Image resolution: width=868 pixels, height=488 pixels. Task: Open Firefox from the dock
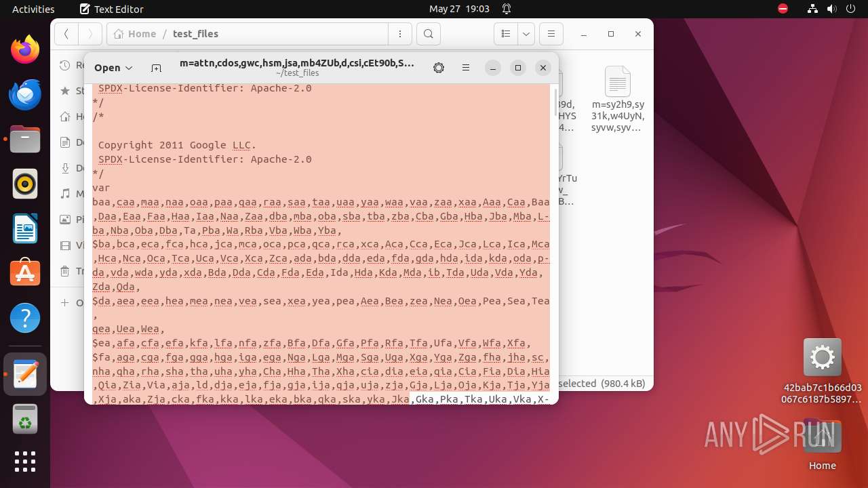25,49
